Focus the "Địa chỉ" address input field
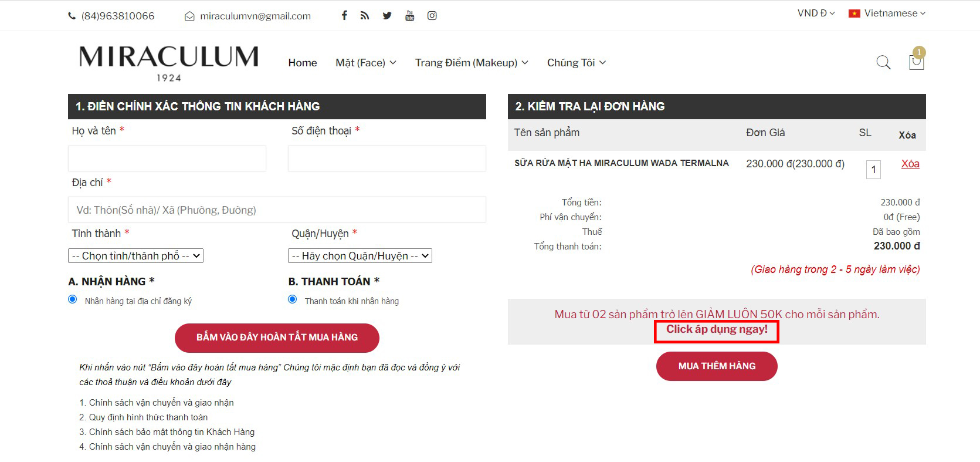The width and height of the screenshot is (980, 462). tap(277, 210)
